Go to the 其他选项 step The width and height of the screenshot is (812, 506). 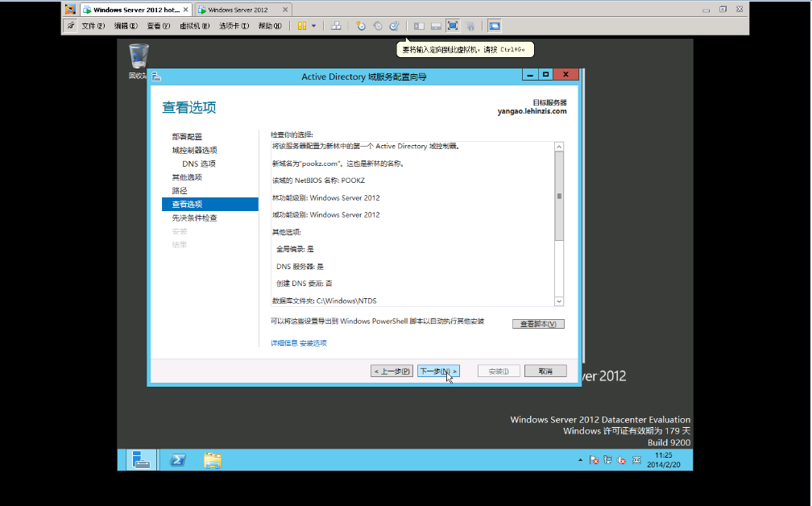(x=187, y=177)
